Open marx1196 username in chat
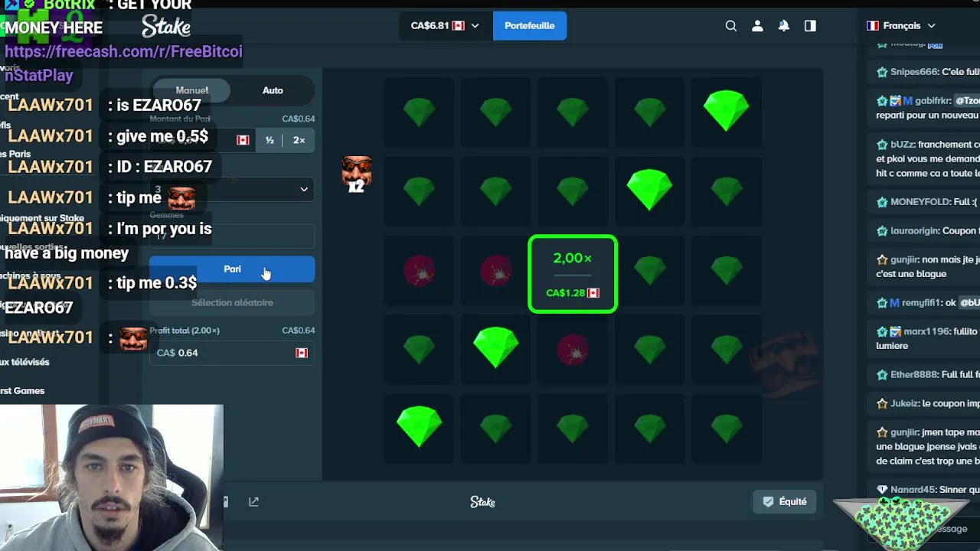Viewport: 980px width, 551px height. pos(925,332)
